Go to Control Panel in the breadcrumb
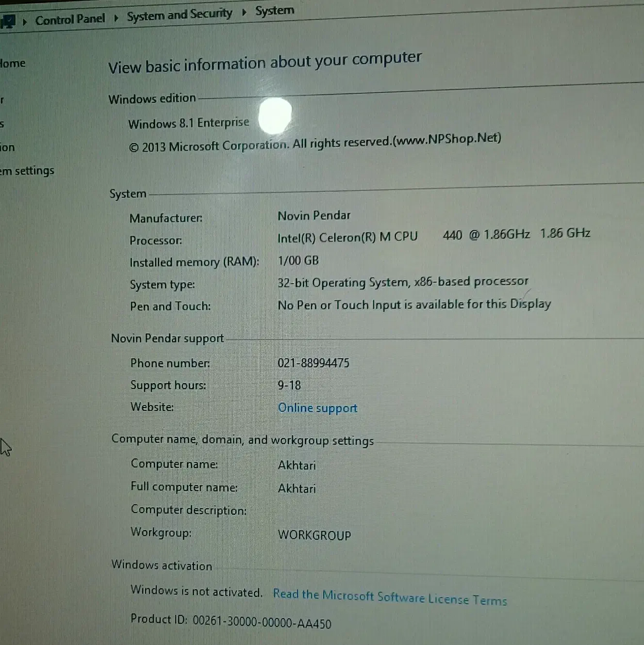The width and height of the screenshot is (644, 645). click(70, 19)
